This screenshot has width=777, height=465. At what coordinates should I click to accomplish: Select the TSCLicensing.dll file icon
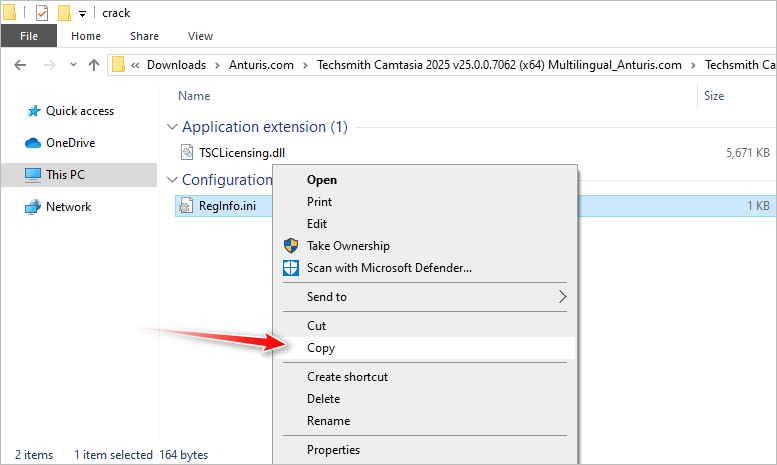coord(187,152)
